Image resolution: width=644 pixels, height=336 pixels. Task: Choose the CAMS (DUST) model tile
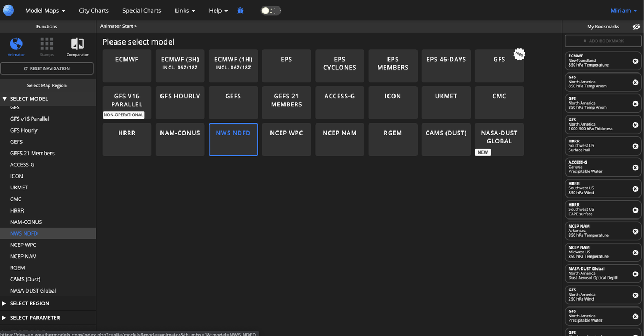point(446,140)
